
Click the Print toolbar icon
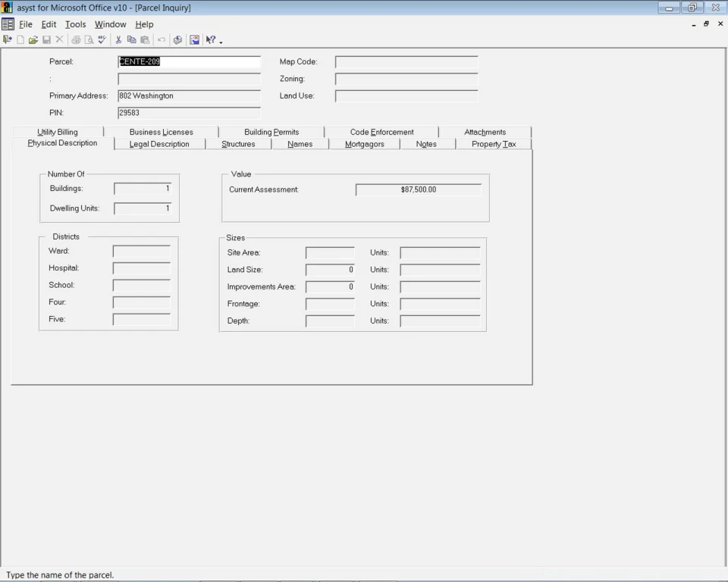pos(76,40)
